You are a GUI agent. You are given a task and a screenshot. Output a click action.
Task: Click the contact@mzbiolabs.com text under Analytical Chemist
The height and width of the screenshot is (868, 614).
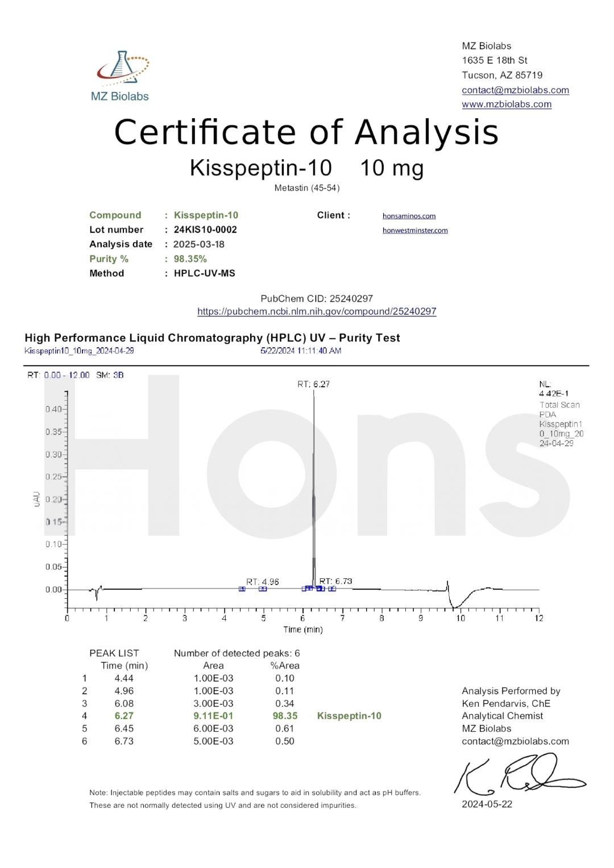(x=515, y=741)
